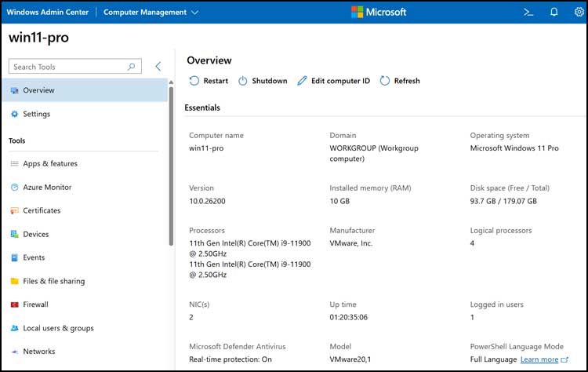Click the search magnifier icon
The height and width of the screenshot is (372, 588).
coord(131,67)
